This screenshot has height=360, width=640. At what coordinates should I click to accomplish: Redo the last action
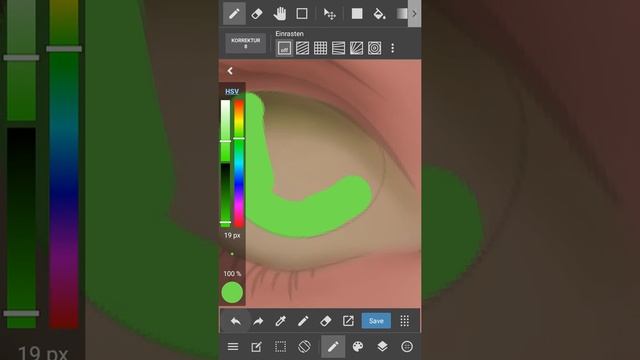[258, 321]
